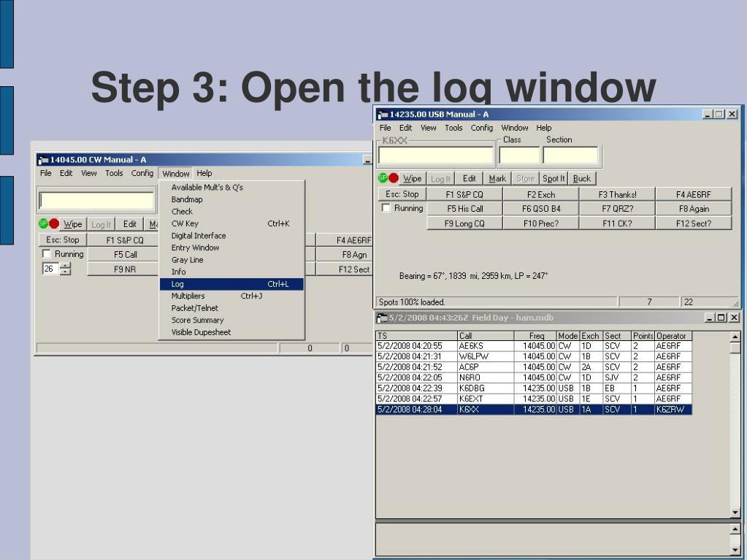Click red indicator in CW Manual window
747x560 pixels.
54,223
